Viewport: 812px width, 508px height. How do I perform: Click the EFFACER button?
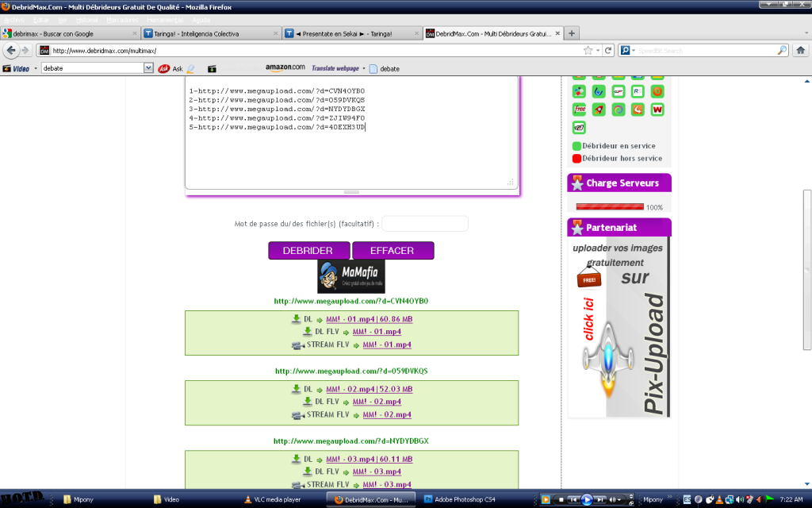pyautogui.click(x=393, y=250)
